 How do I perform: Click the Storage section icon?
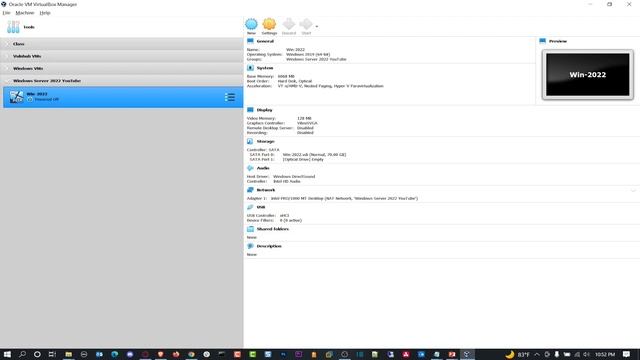250,141
